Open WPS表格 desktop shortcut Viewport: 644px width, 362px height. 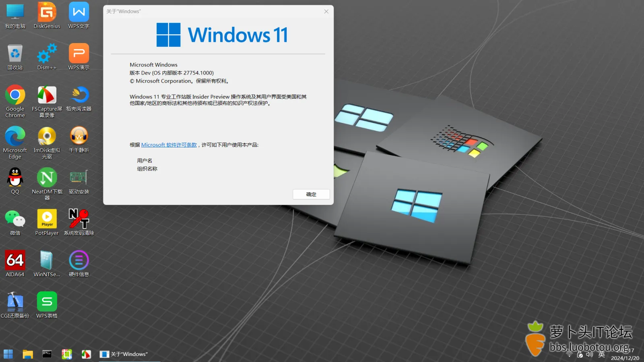click(x=47, y=305)
